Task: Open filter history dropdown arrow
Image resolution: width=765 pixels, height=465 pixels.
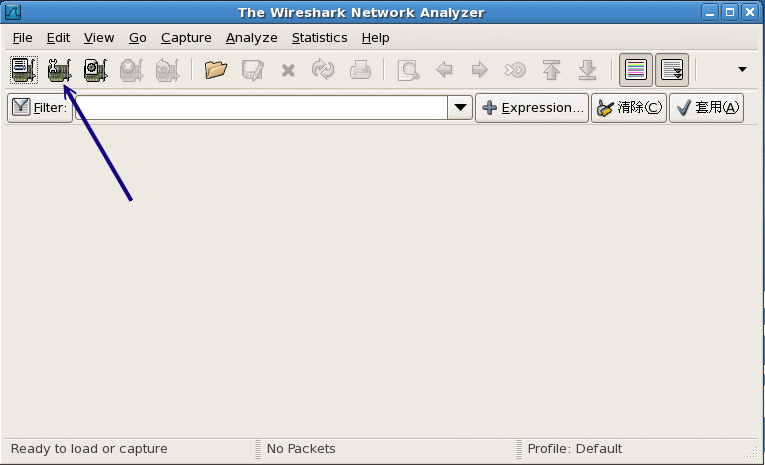Action: tap(460, 107)
